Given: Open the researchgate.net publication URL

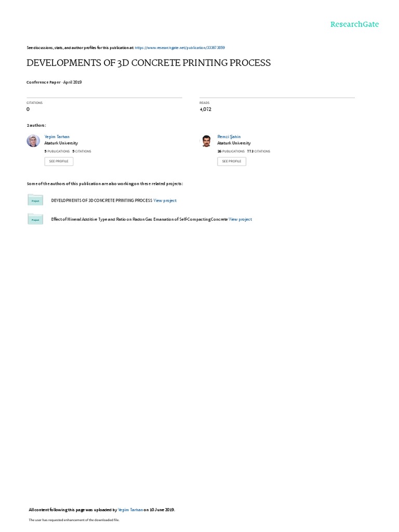Looking at the screenshot, I should point(180,48).
